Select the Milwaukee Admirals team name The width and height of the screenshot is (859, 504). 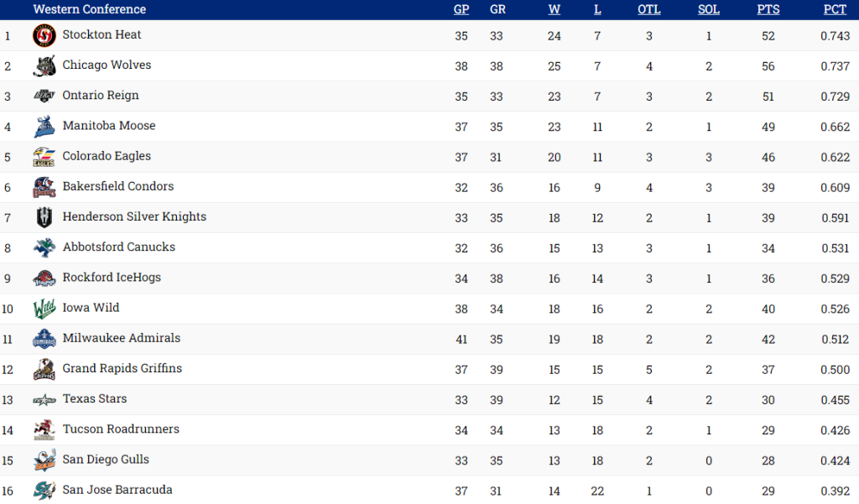point(122,338)
